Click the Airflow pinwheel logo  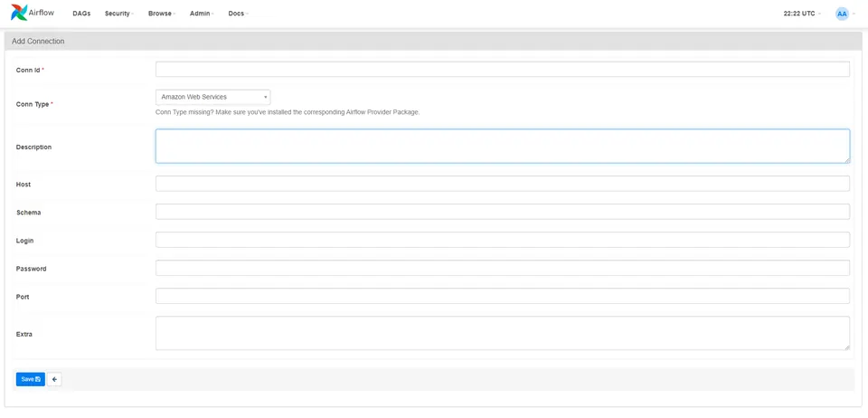[19, 13]
